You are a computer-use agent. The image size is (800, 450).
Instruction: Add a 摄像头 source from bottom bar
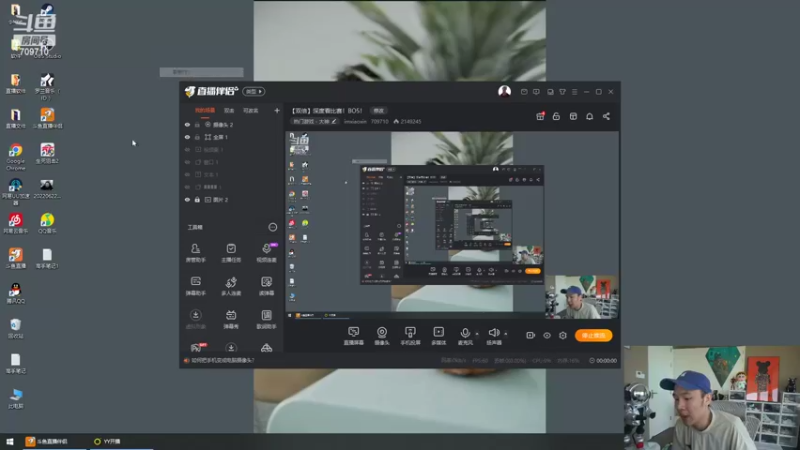[x=382, y=336]
